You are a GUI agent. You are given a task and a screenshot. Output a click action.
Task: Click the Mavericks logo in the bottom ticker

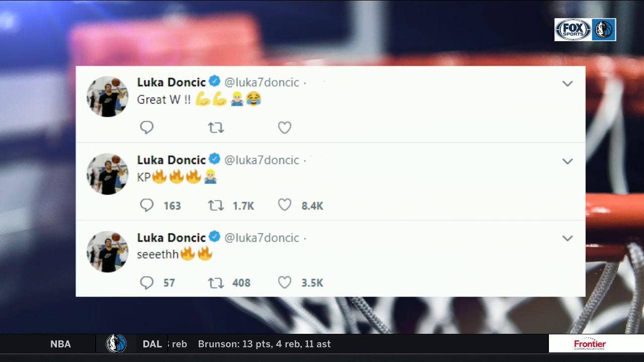tap(117, 343)
